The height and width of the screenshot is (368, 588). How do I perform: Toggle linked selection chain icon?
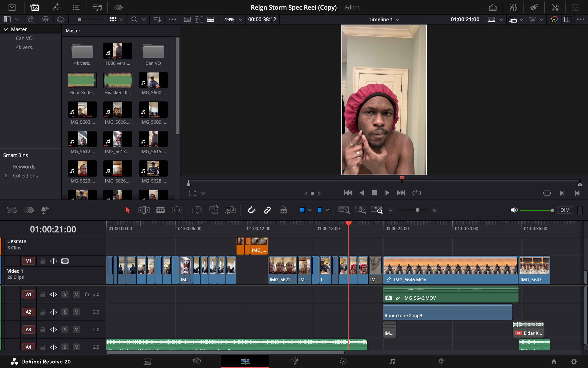point(267,210)
